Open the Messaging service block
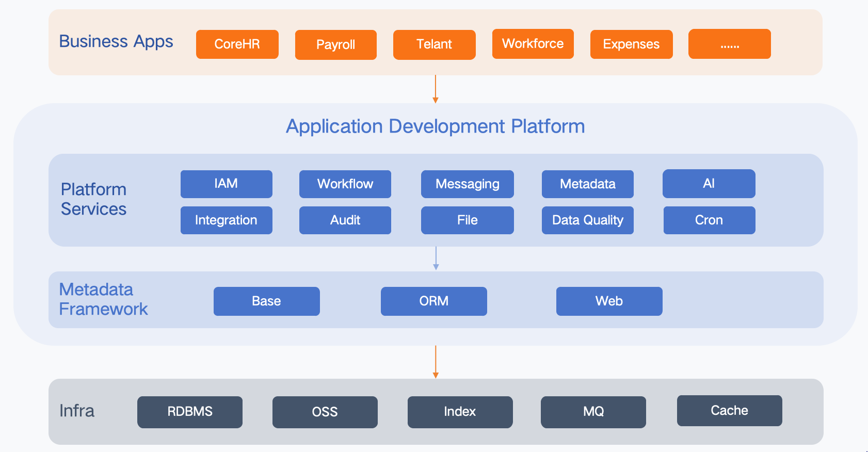This screenshot has height=452, width=868. coord(467,184)
